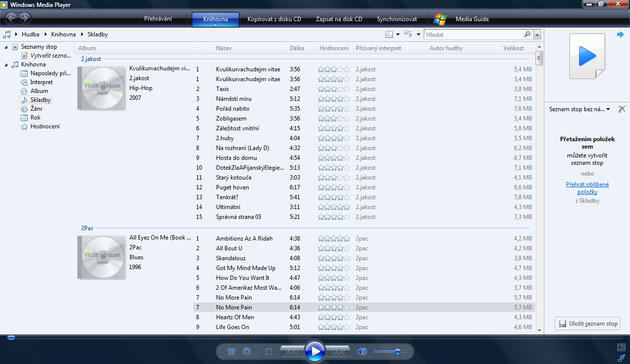Select Skladby in the library tree
This screenshot has width=630, height=364.
40,100
